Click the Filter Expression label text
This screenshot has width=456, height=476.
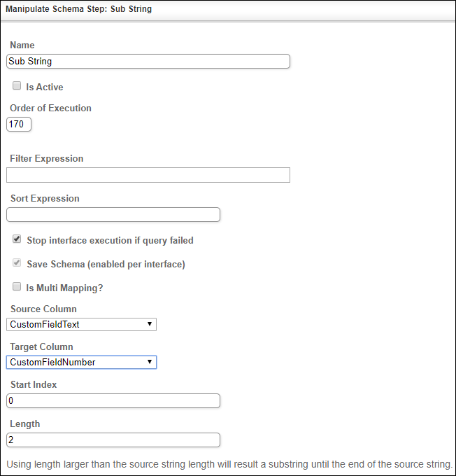(47, 159)
